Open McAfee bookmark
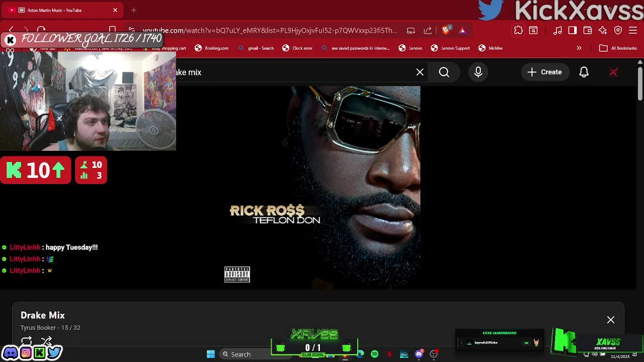This screenshot has width=644, height=362. (491, 48)
